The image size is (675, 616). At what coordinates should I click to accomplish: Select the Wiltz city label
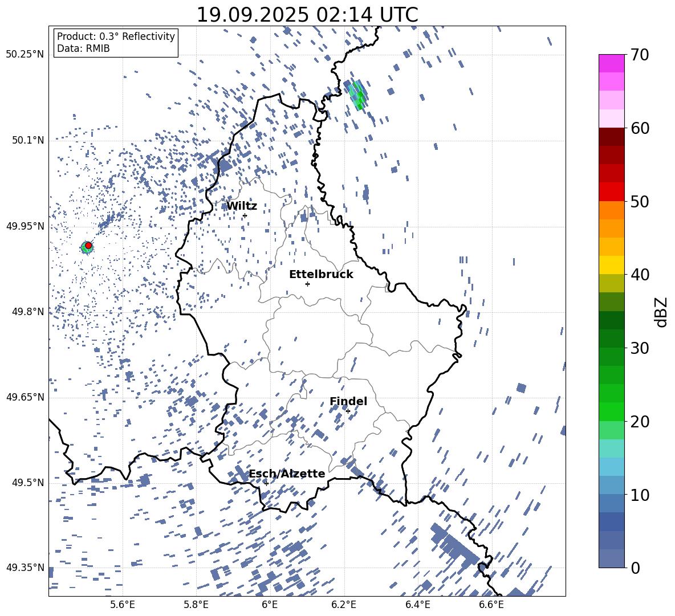(242, 206)
